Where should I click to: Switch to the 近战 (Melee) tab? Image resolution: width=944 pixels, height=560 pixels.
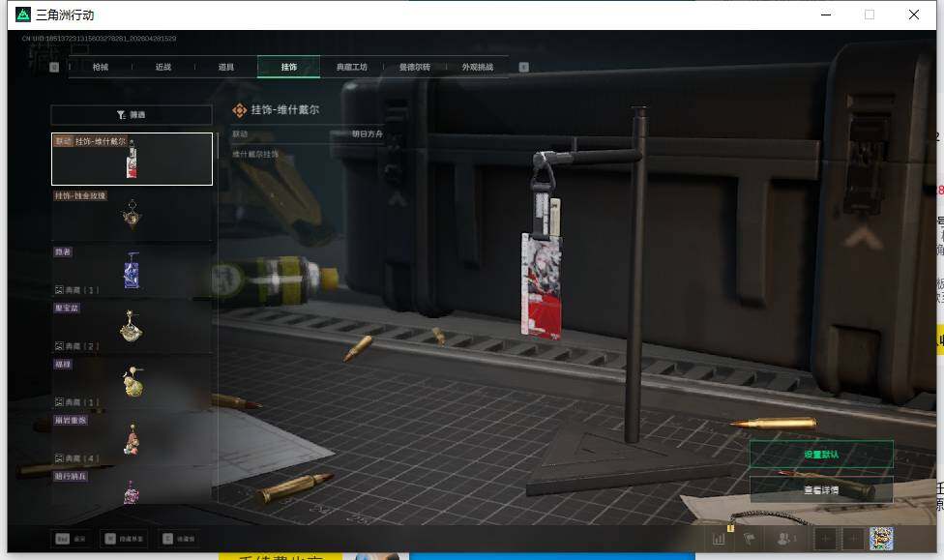[x=163, y=67]
